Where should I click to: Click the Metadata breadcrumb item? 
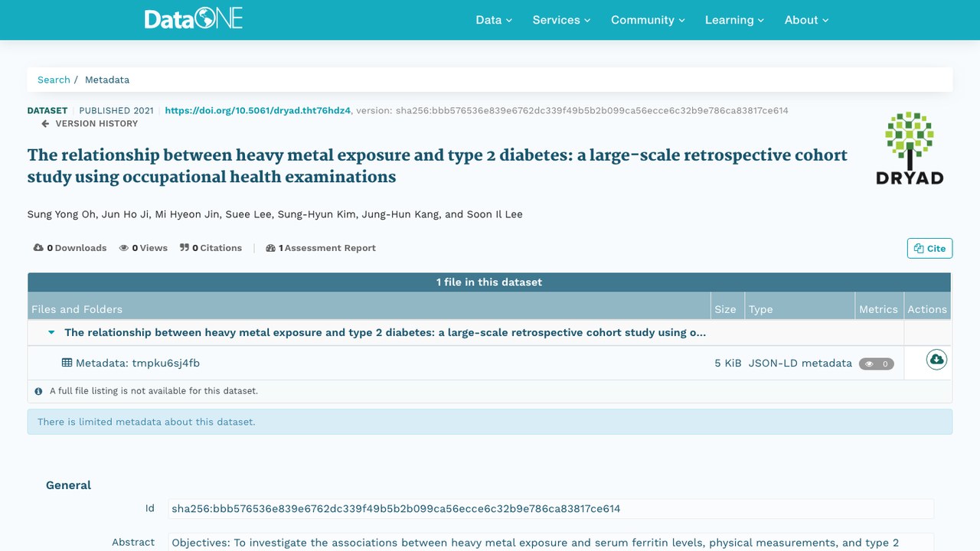(x=107, y=80)
